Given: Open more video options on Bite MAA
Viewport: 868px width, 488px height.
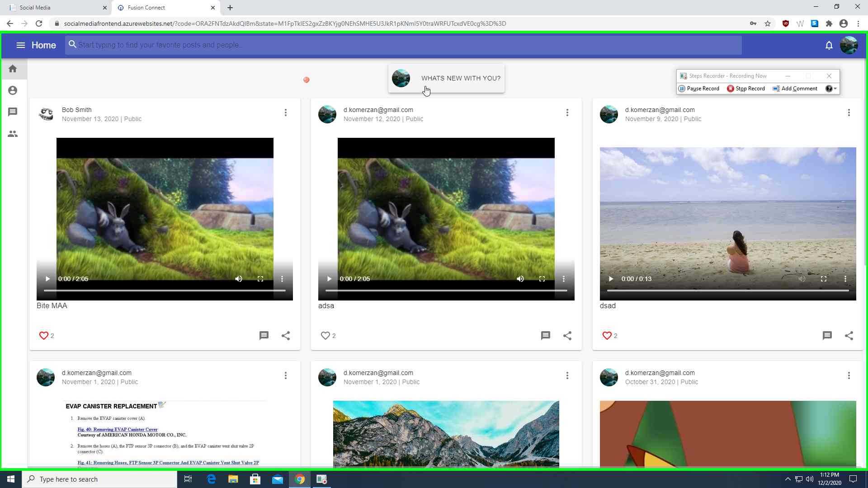Looking at the screenshot, I should (282, 279).
